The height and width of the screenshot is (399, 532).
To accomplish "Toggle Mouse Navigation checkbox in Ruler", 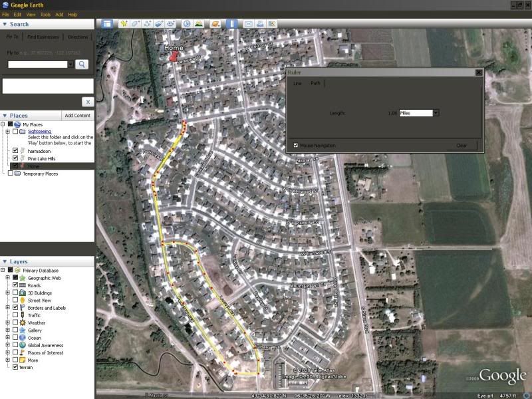I will [296, 145].
